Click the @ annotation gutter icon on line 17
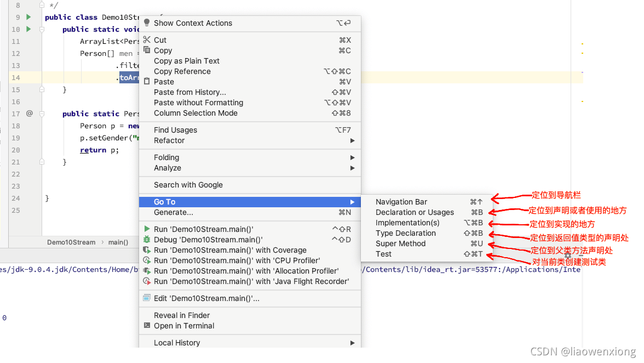This screenshot has height=363, width=644. coord(29,113)
